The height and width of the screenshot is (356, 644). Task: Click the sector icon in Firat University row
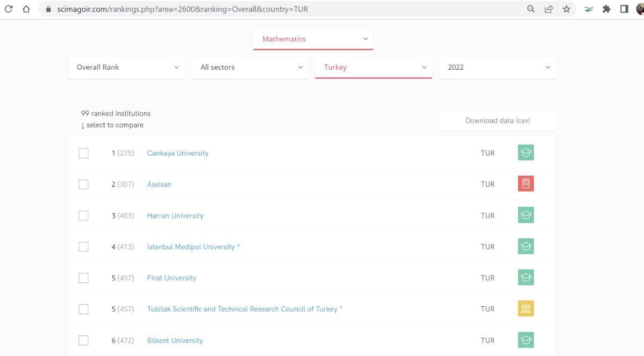tap(526, 277)
